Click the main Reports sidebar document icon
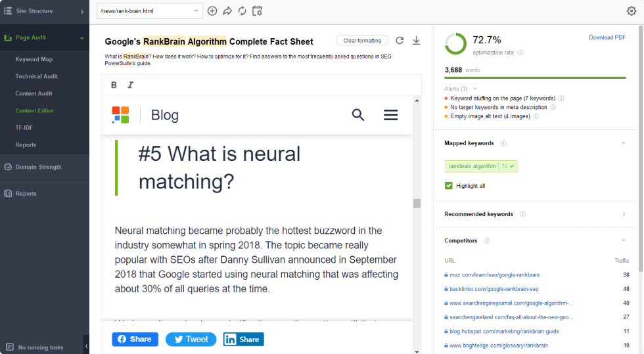The image size is (644, 354). [x=8, y=194]
